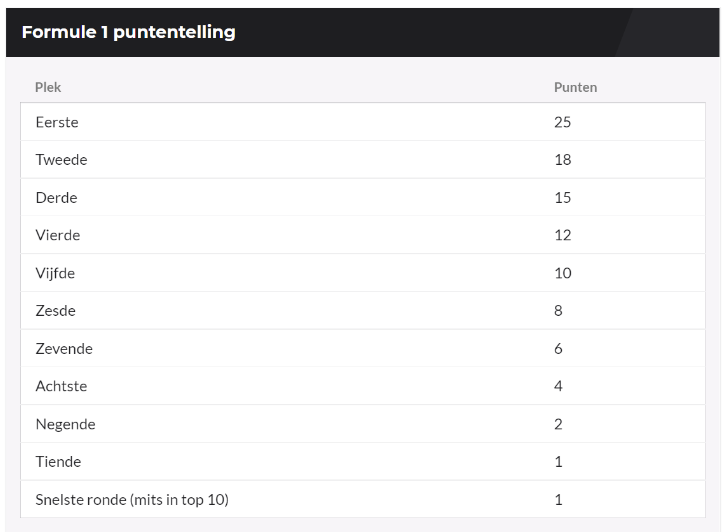Select the Tiende row label
The height and width of the screenshot is (532, 727).
(58, 462)
